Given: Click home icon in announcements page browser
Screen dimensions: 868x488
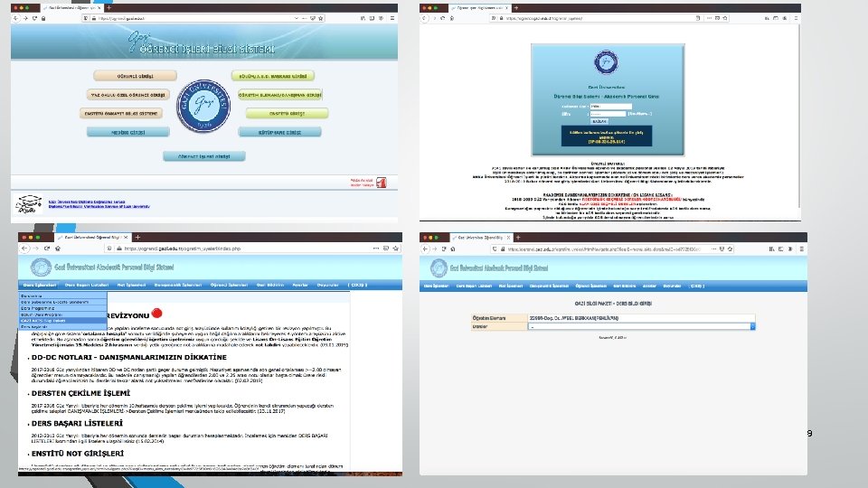Looking at the screenshot, I should (x=58, y=249).
